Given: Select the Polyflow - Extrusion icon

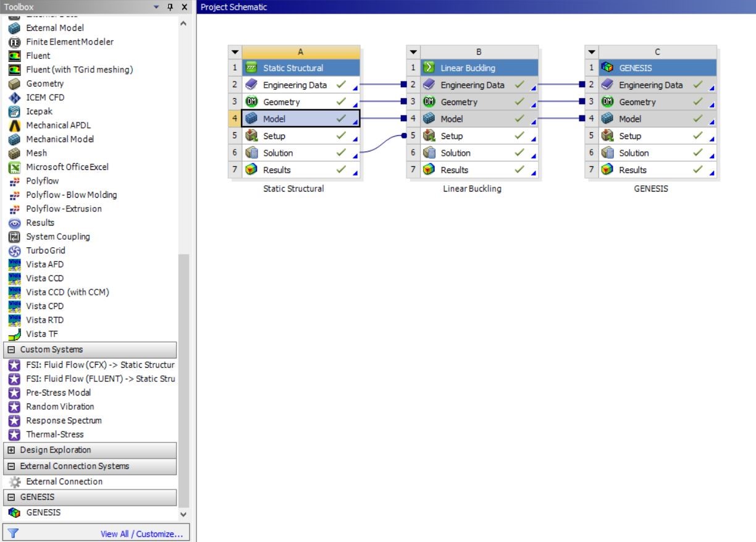Looking at the screenshot, I should 14,209.
